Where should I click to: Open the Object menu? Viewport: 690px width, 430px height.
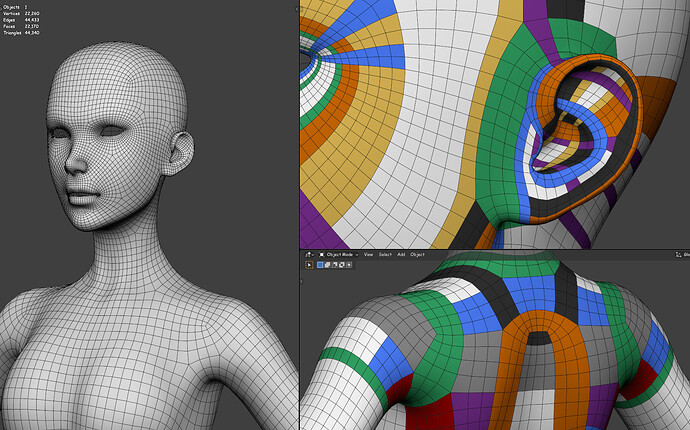point(417,254)
